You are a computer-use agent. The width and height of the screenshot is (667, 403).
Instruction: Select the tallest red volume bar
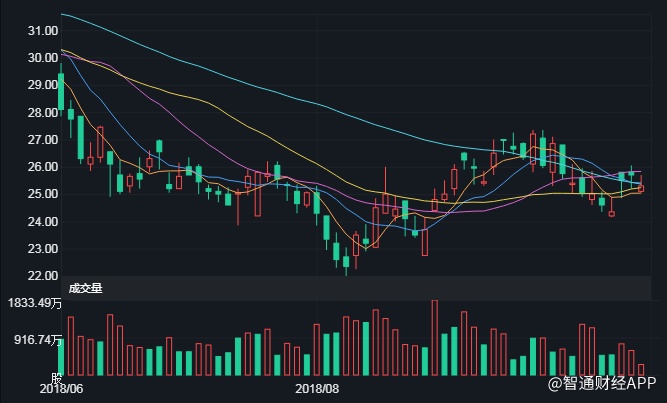[435, 338]
